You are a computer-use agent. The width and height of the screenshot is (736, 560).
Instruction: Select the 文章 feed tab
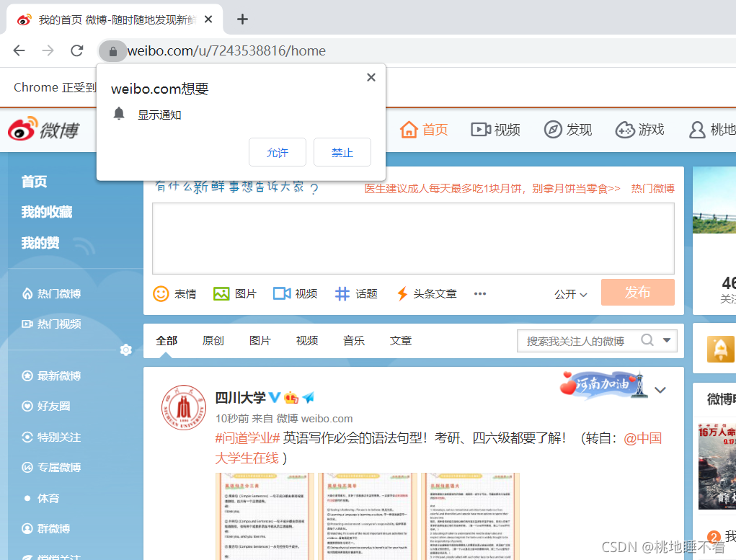point(401,341)
